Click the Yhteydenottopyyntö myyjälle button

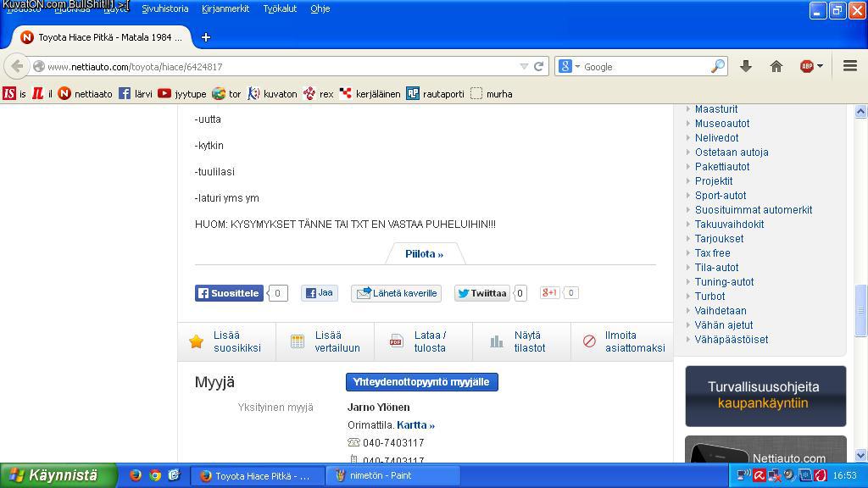[x=421, y=382]
